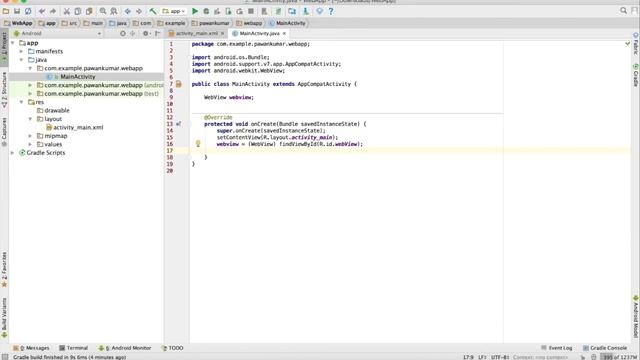
Task: Click the Redo arrow icon
Action: [53, 11]
